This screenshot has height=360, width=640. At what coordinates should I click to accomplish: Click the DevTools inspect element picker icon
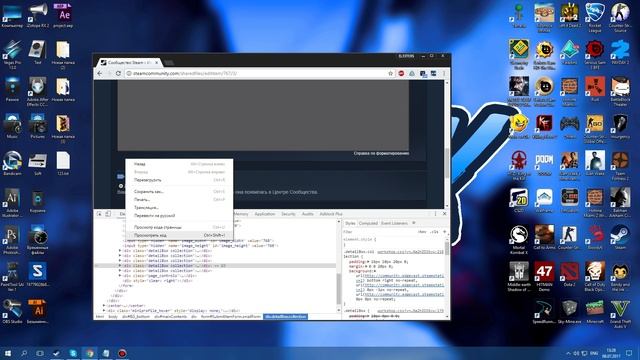pos(99,214)
